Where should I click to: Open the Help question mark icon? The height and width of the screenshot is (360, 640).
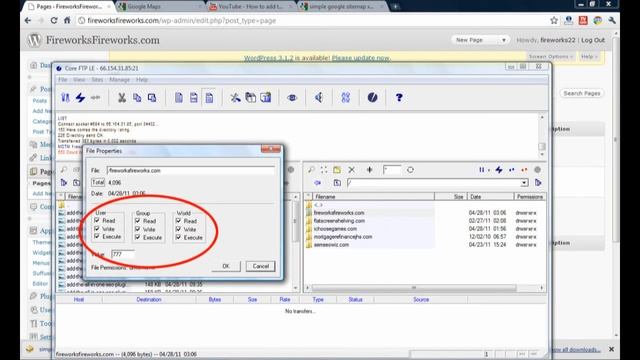[x=399, y=98]
